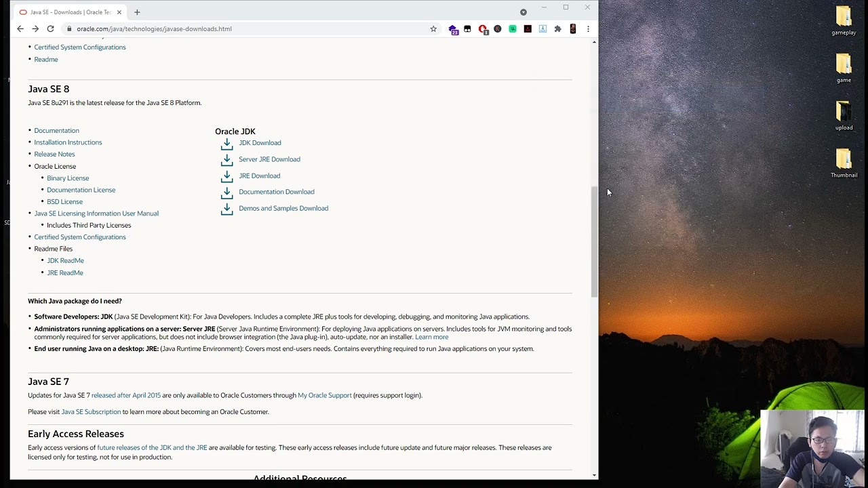The image size is (868, 488).
Task: Open the Installation Instructions link
Action: coord(68,142)
